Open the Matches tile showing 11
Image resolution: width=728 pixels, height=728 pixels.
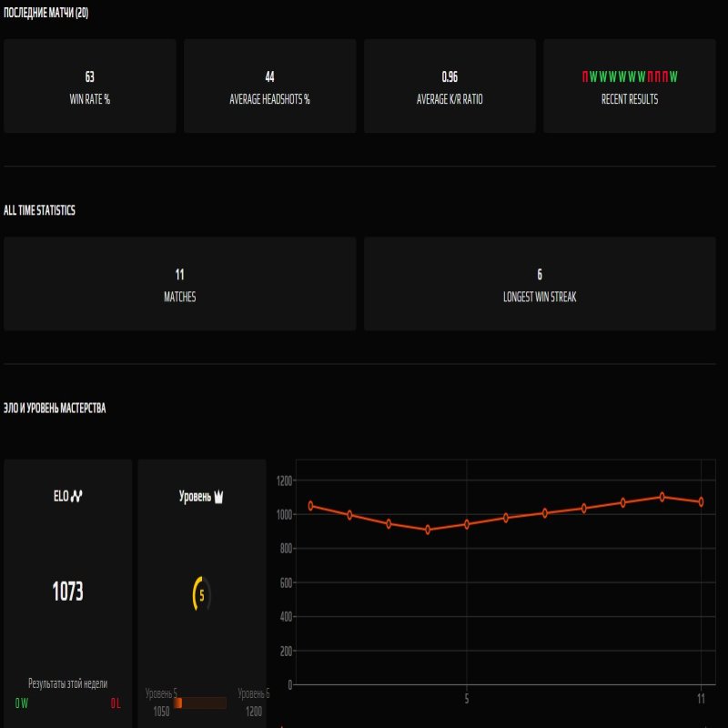click(180, 282)
